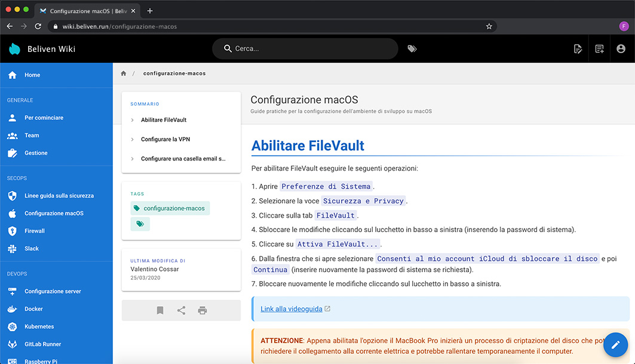Viewport: 635px width, 364px height.
Task: Click the browser forward arrow
Action: pyautogui.click(x=24, y=26)
